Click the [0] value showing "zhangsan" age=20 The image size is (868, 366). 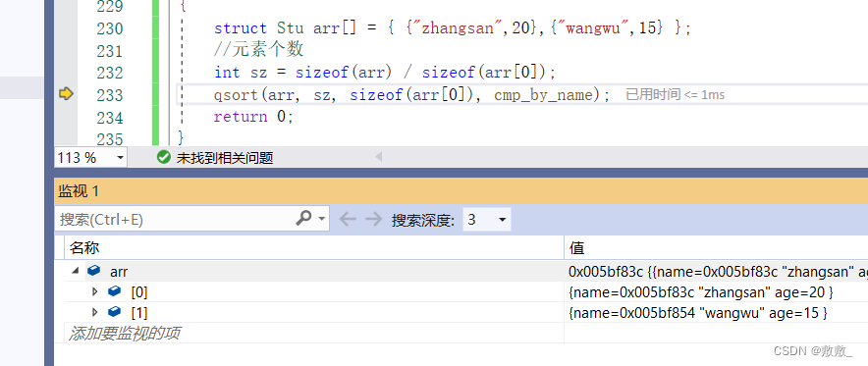pyautogui.click(x=701, y=291)
